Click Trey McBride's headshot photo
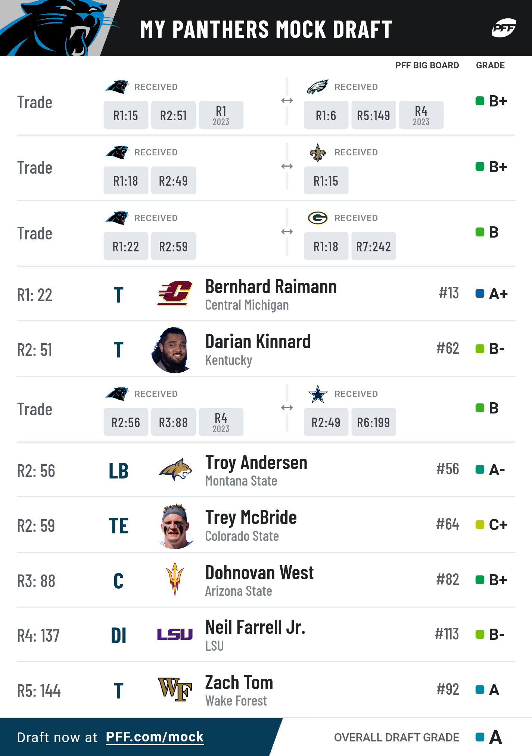The height and width of the screenshot is (756, 532). click(x=175, y=526)
